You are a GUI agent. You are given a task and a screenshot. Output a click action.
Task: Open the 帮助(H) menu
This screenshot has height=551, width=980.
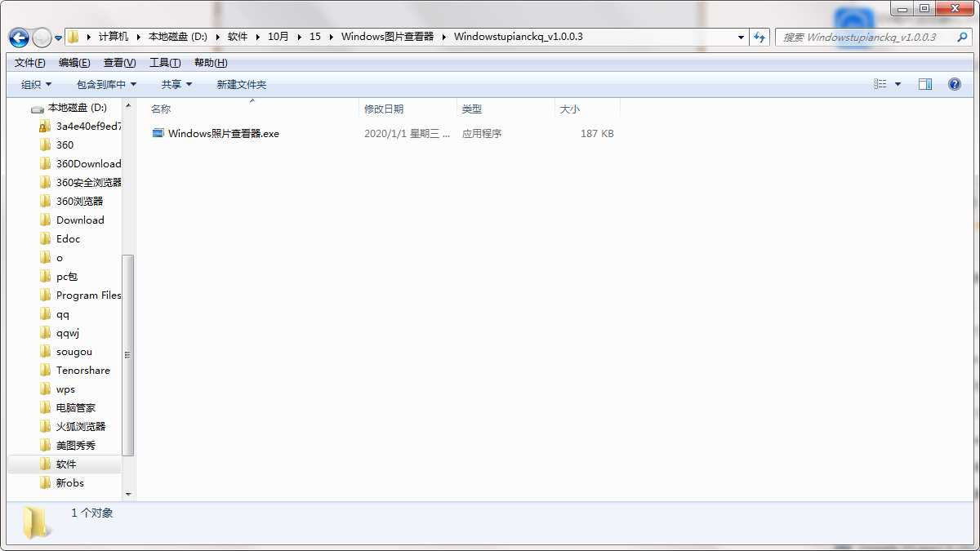tap(211, 63)
